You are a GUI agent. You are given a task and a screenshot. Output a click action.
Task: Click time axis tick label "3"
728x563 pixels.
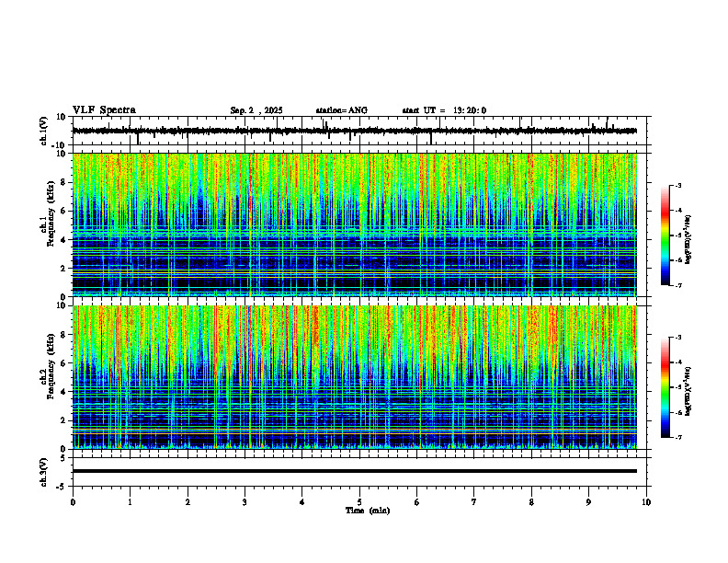point(245,502)
